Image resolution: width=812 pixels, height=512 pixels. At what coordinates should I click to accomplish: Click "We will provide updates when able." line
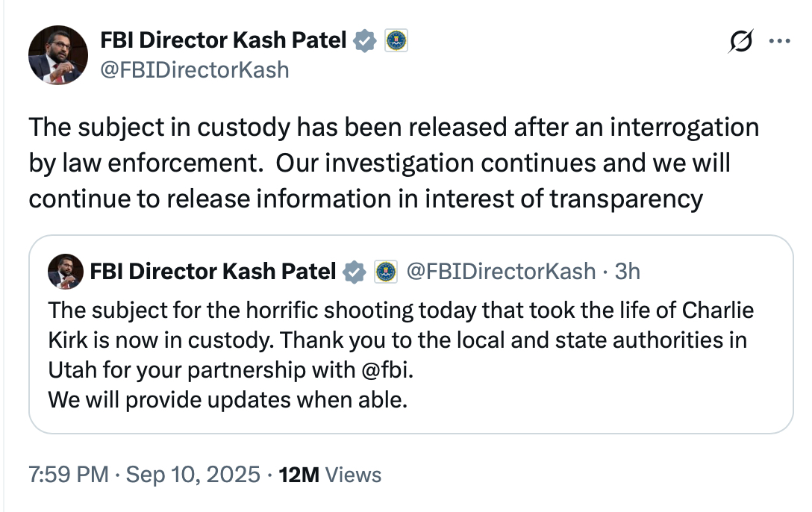228,399
